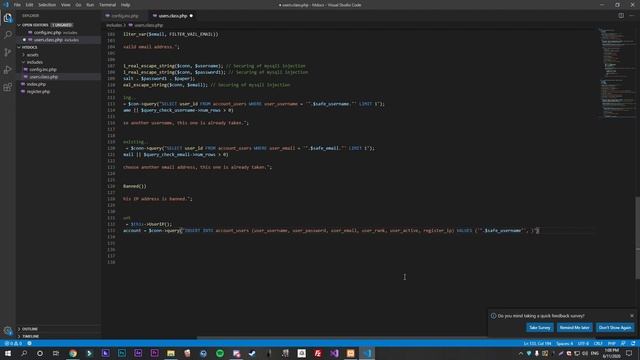Open Spotify from the taskbar
Viewport: 640px width, 360px height.
tap(220, 353)
